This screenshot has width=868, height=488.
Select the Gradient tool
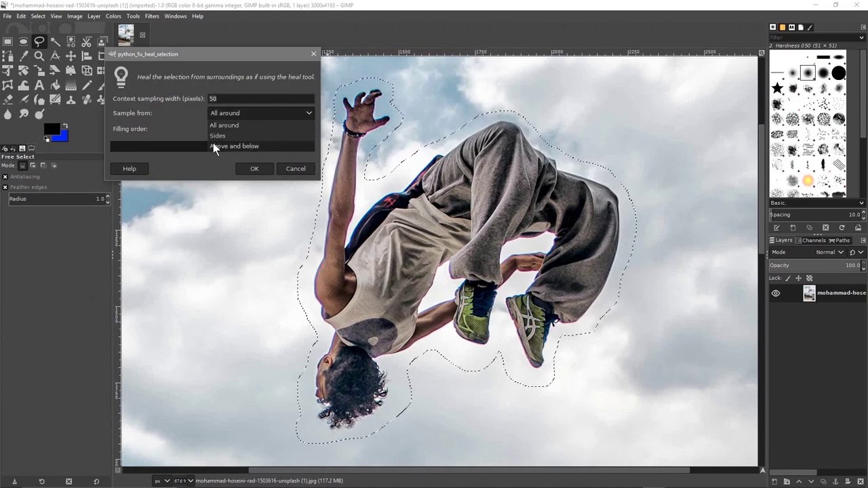[71, 85]
